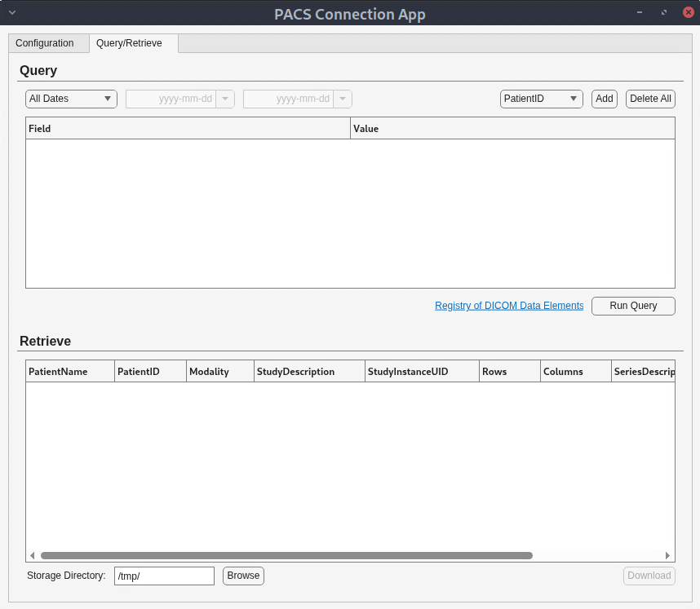Click the Browse button

[x=243, y=576]
